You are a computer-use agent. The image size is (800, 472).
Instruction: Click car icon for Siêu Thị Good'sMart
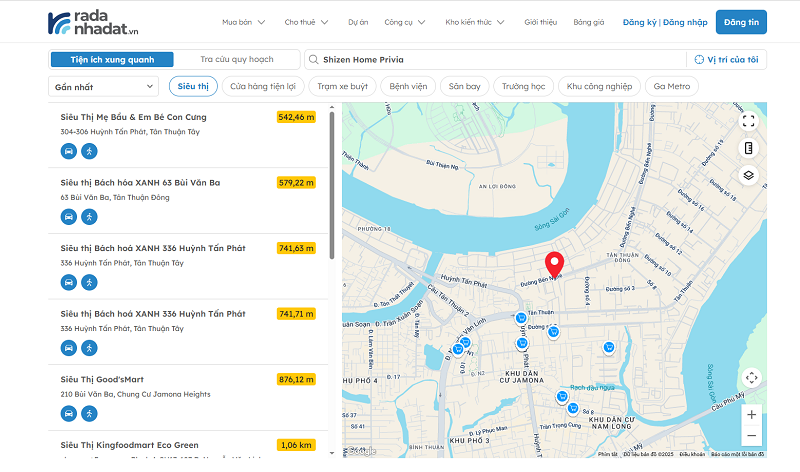(69, 413)
